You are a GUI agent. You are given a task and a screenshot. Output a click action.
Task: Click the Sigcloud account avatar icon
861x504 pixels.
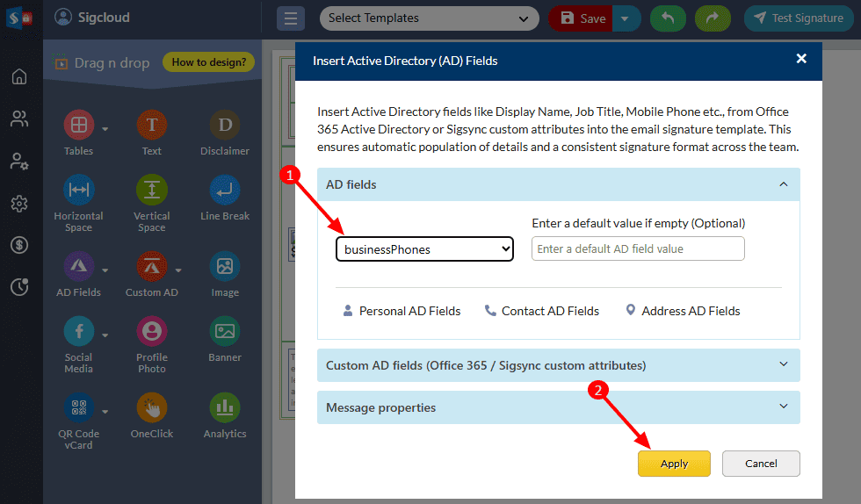click(x=63, y=17)
